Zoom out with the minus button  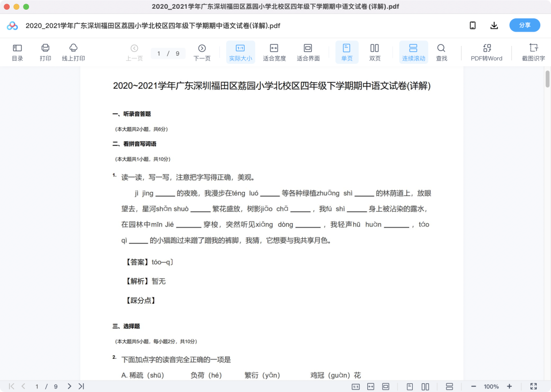pyautogui.click(x=473, y=387)
